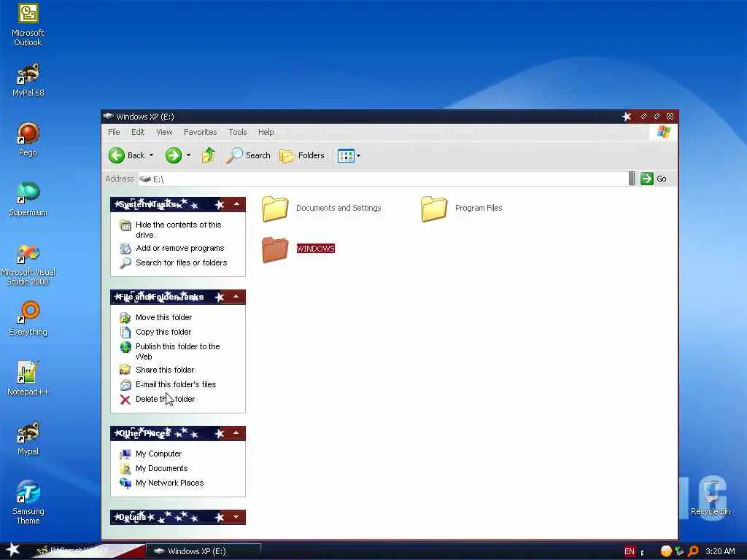
Task: Go up one folder level
Action: [208, 155]
